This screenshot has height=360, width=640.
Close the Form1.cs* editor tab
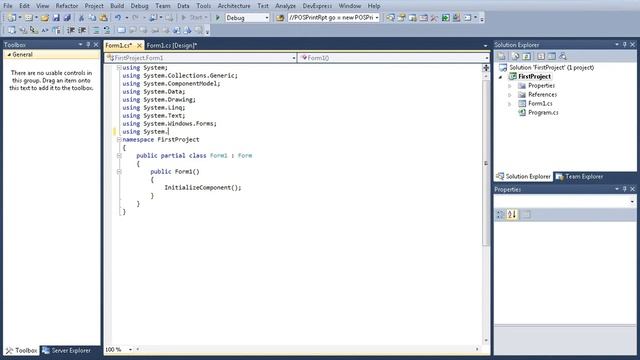139,45
